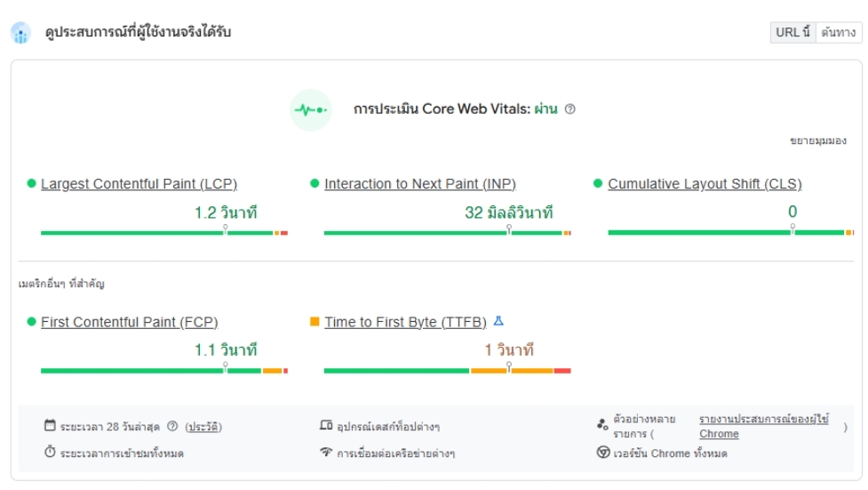Screen dimensions: 868x490
Task: Open help icon next to 28-day period
Action: pyautogui.click(x=172, y=426)
